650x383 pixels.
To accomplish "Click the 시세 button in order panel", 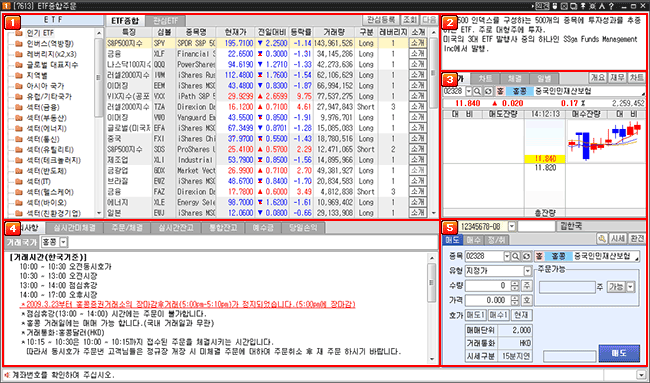I will point(618,238).
